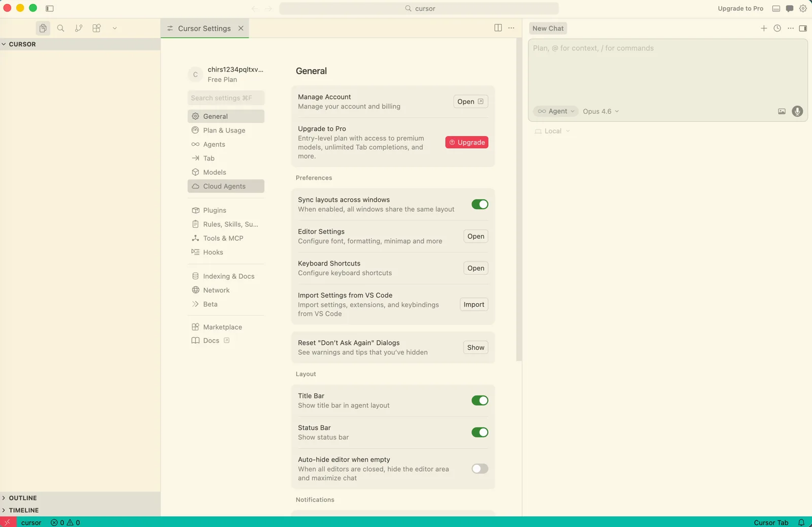Open editor more actions ellipsis
This screenshot has width=812, height=527.
tap(511, 28)
